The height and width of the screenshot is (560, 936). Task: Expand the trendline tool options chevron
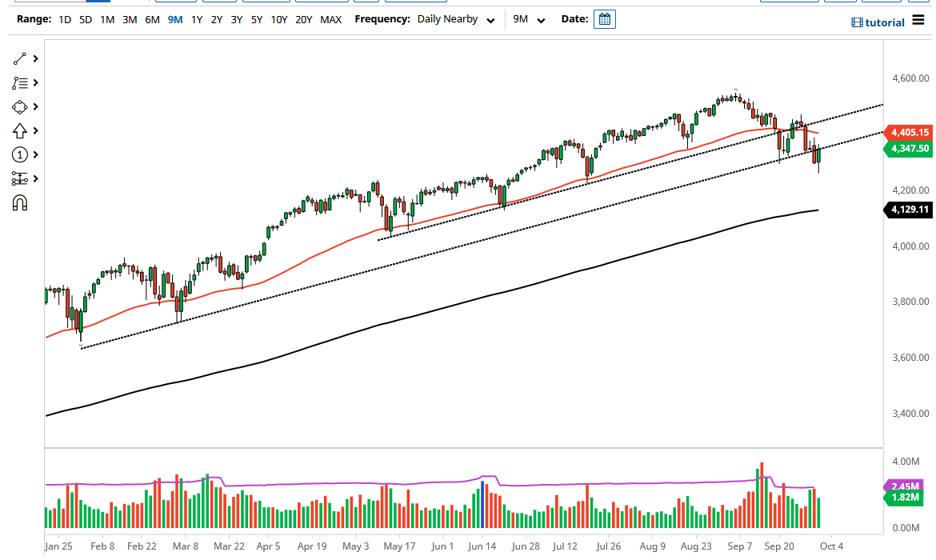click(34, 58)
